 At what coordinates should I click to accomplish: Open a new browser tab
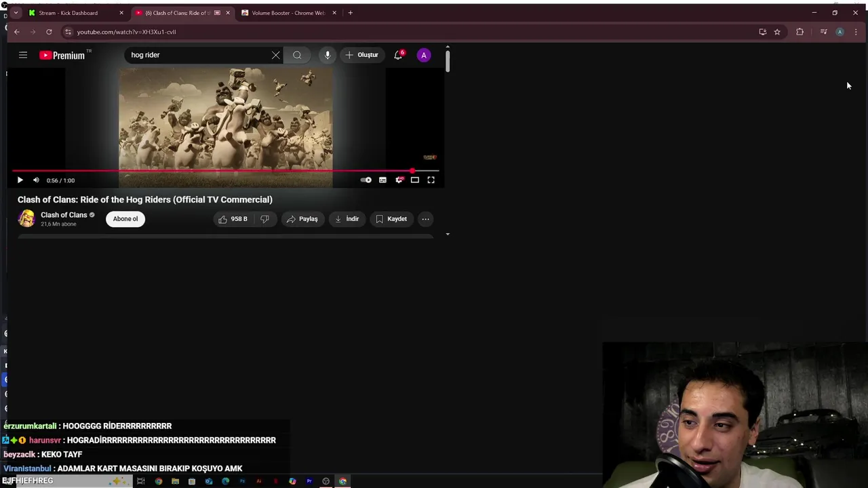(x=350, y=13)
